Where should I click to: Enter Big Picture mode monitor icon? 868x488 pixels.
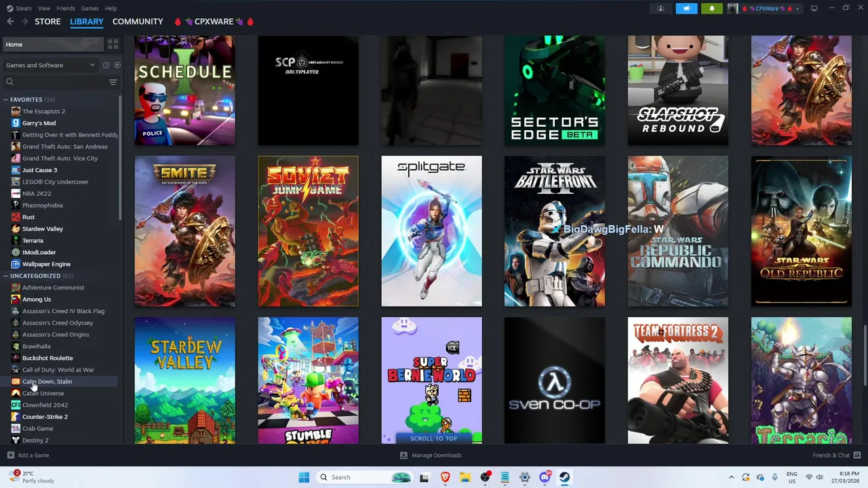coord(814,8)
